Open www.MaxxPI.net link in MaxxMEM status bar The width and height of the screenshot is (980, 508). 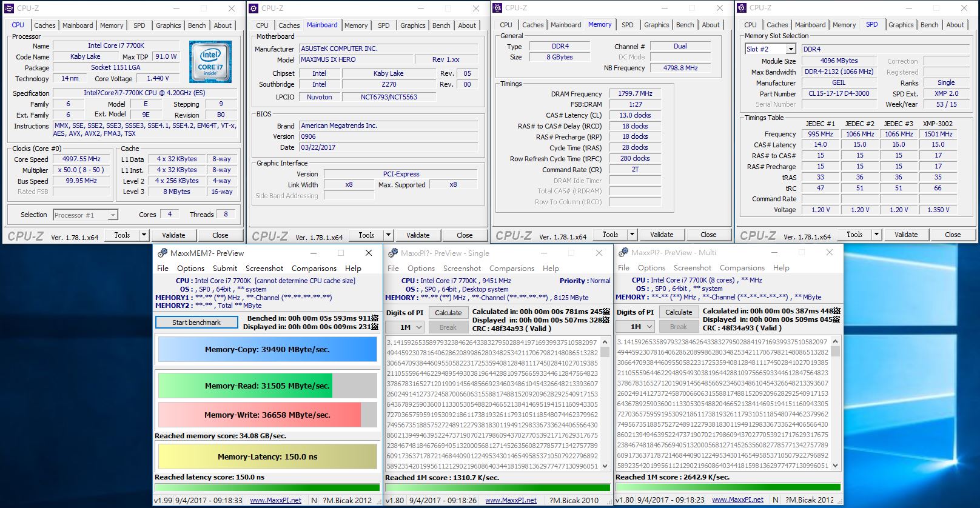(x=276, y=500)
